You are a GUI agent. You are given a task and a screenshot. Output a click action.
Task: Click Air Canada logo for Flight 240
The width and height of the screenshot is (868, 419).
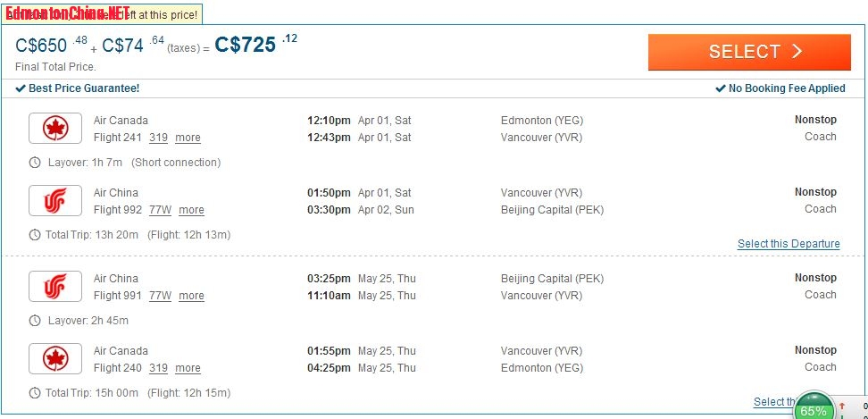55,358
